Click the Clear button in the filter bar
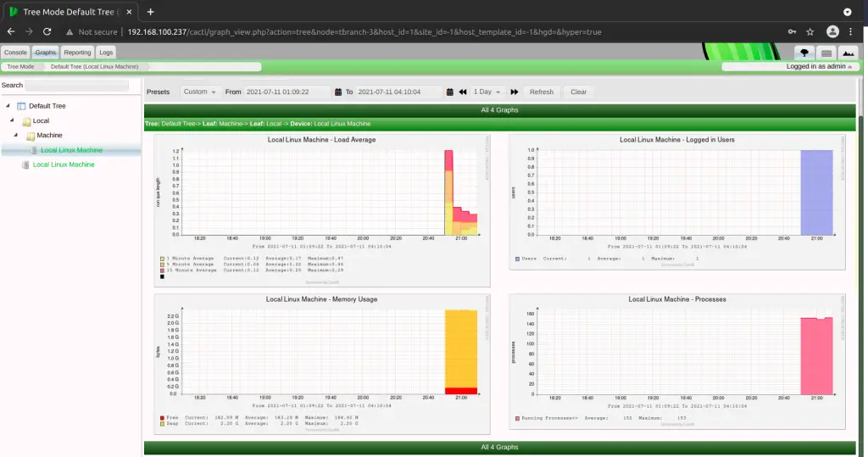Viewport: 868px width, 457px height. pos(578,92)
